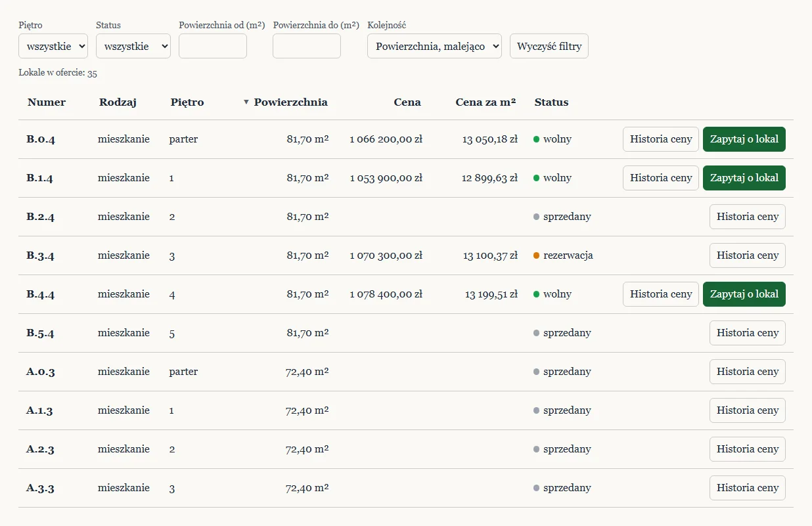This screenshot has width=812, height=526.
Task: Ask about unit B.0.4 via Zapytaj o lokal
Action: (x=744, y=139)
